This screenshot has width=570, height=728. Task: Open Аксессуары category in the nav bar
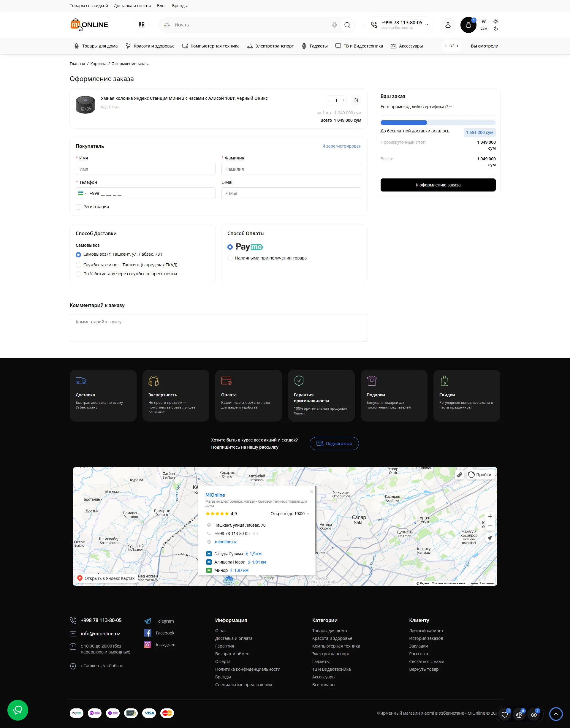click(407, 46)
